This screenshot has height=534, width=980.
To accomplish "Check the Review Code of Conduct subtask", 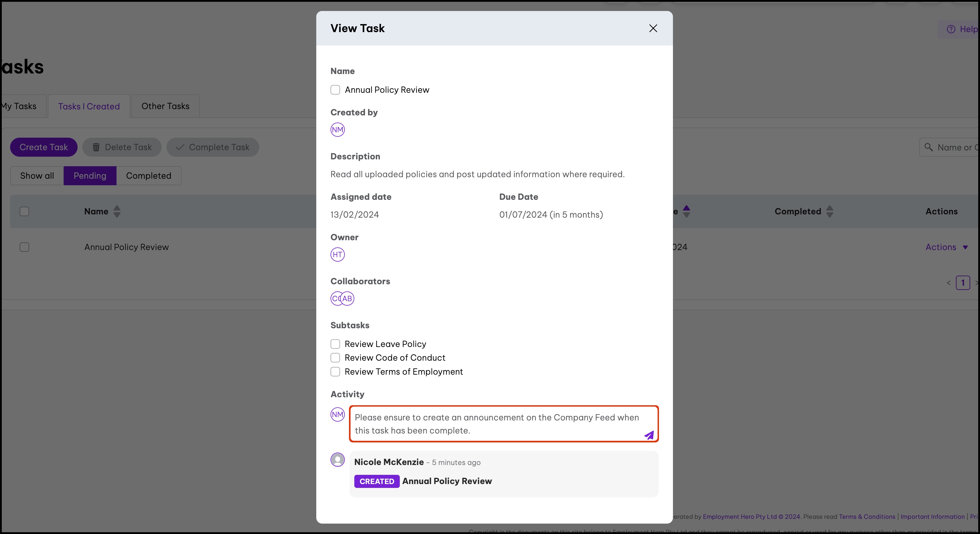I will 335,358.
